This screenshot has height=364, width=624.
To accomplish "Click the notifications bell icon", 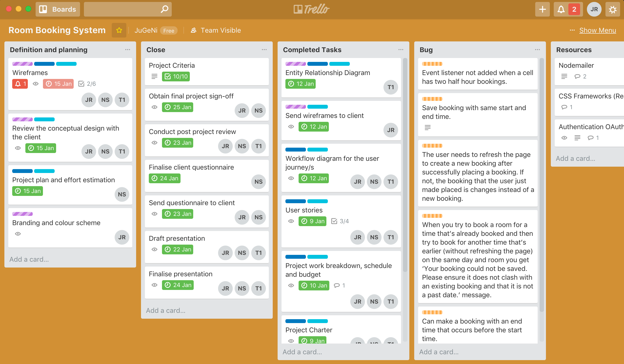I will (561, 10).
